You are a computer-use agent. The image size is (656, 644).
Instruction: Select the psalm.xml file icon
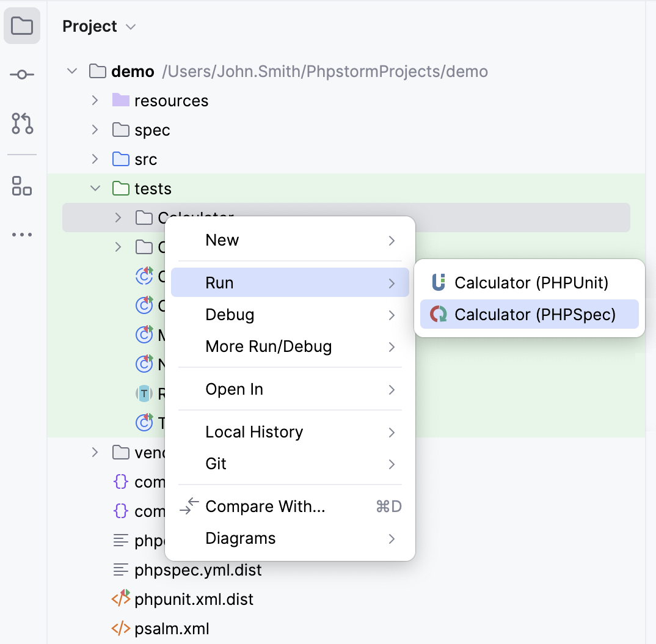(x=121, y=628)
